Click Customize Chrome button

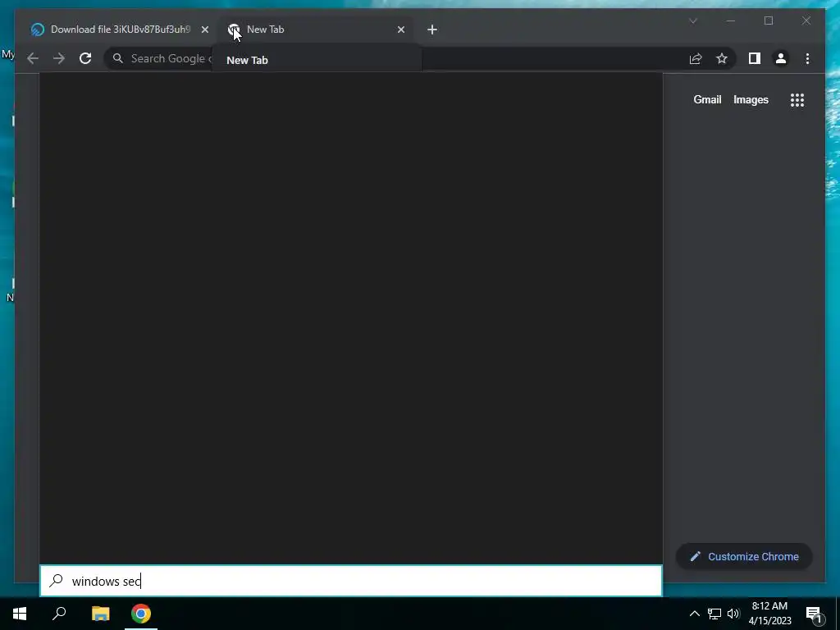(x=744, y=557)
